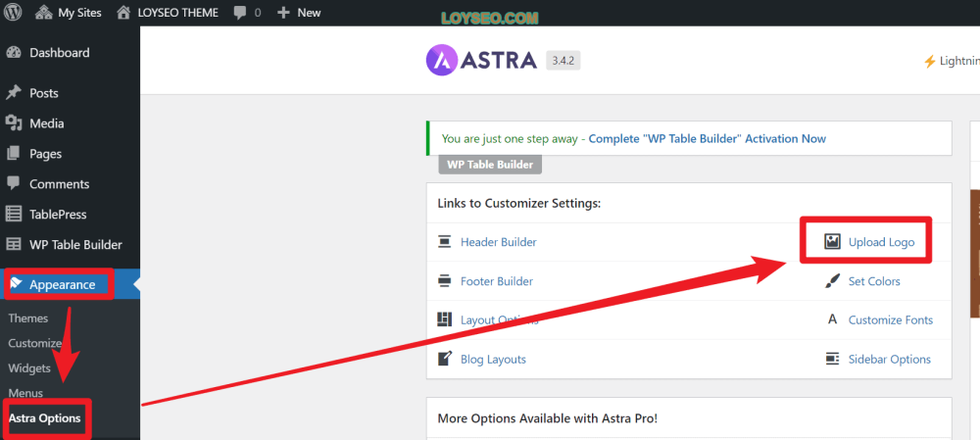
Task: Open WP Table Builder menu item
Action: click(75, 244)
